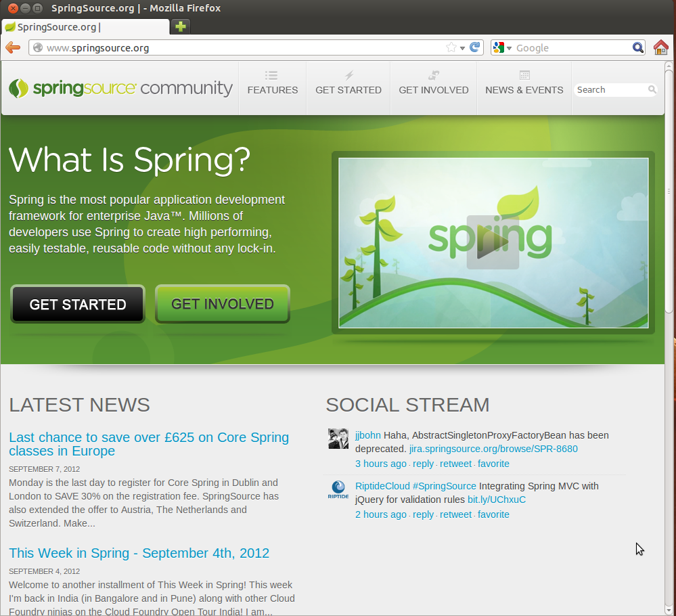Play the Spring introduction video
Viewport: 676px width, 616px height.
point(493,242)
